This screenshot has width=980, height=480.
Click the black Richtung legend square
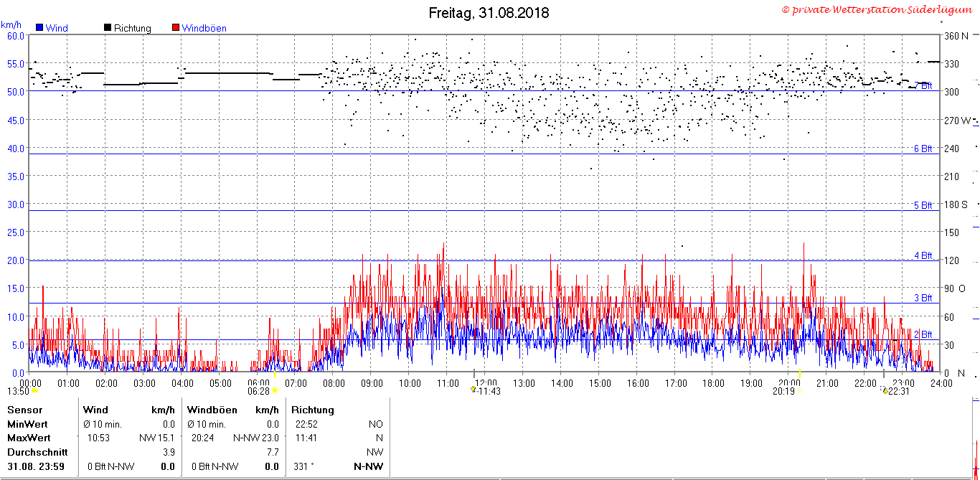click(108, 28)
